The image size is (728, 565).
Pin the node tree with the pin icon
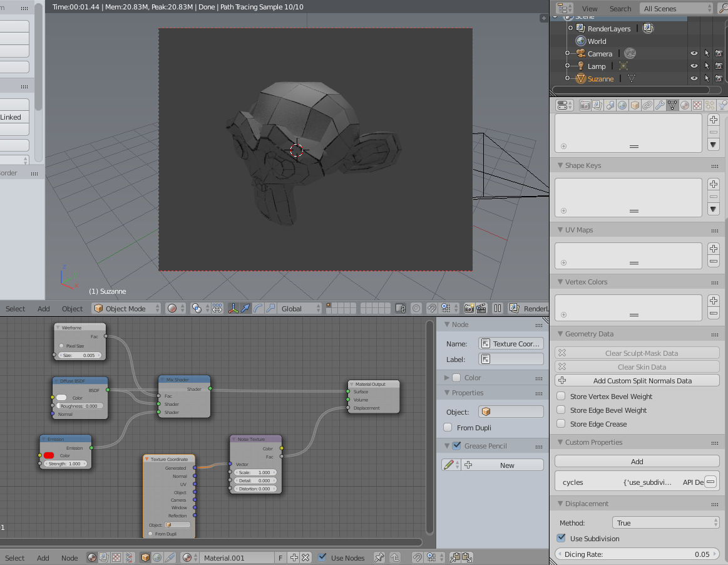pos(379,557)
